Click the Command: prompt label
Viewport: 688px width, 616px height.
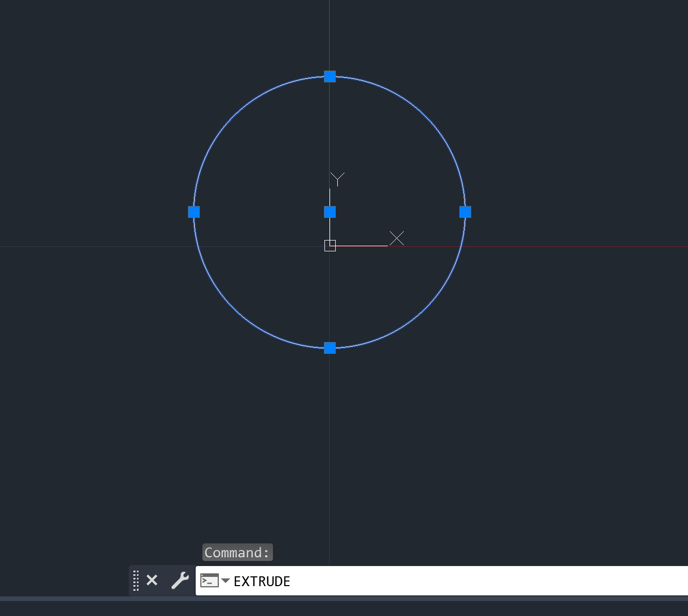pos(237,553)
